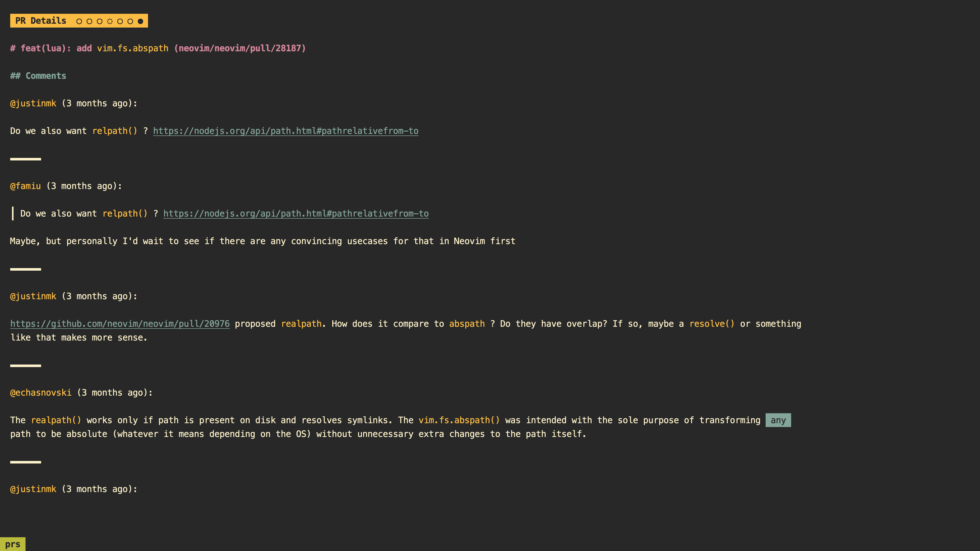This screenshot has height=551, width=980.
Task: Click the 'any' highlighted inline code badge
Action: click(778, 420)
